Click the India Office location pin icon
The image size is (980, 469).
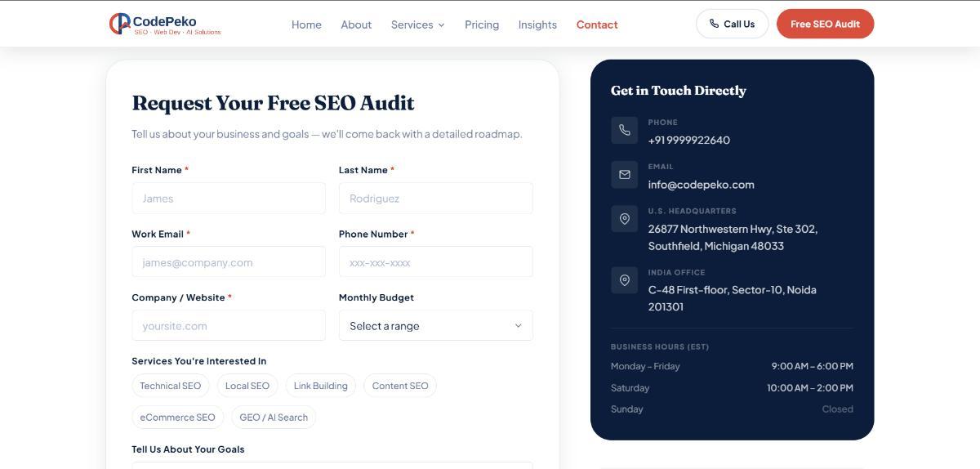point(625,280)
